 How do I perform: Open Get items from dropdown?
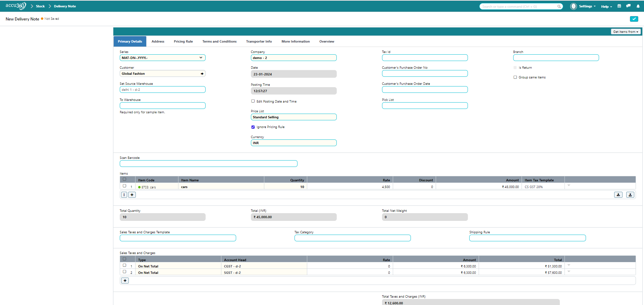point(626,32)
